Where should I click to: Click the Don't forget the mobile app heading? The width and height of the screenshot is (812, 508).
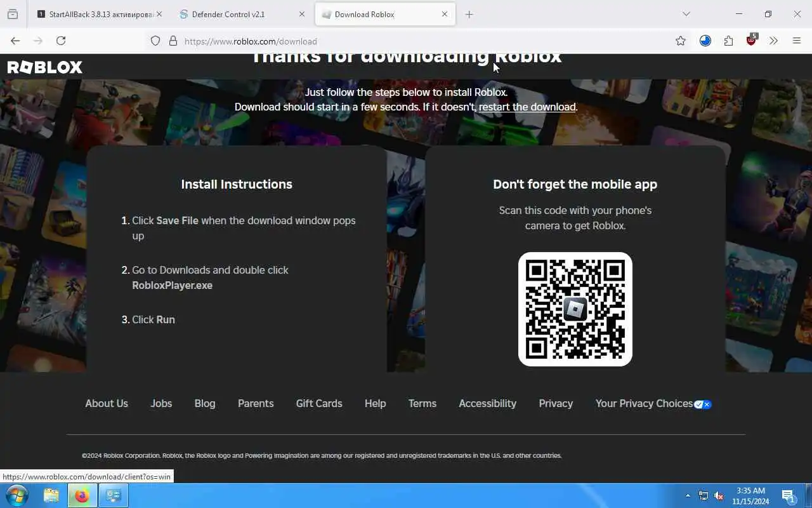point(575,184)
